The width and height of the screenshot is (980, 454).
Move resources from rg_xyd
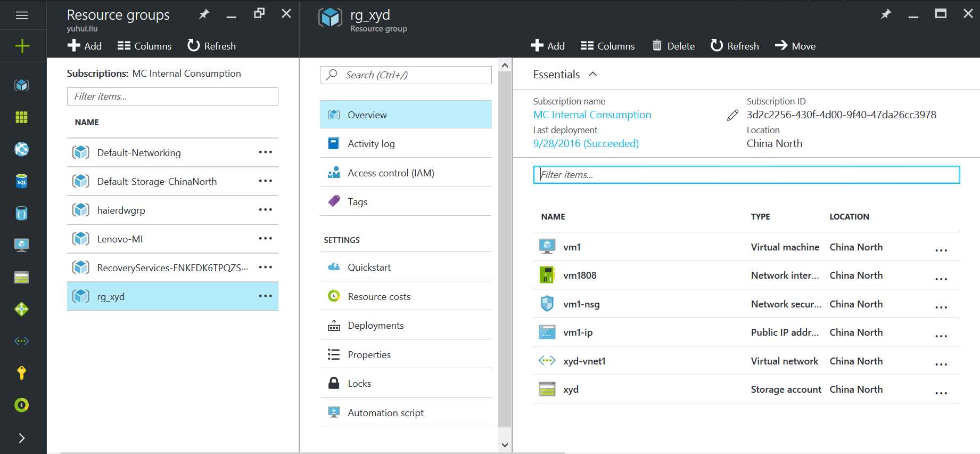coord(795,46)
